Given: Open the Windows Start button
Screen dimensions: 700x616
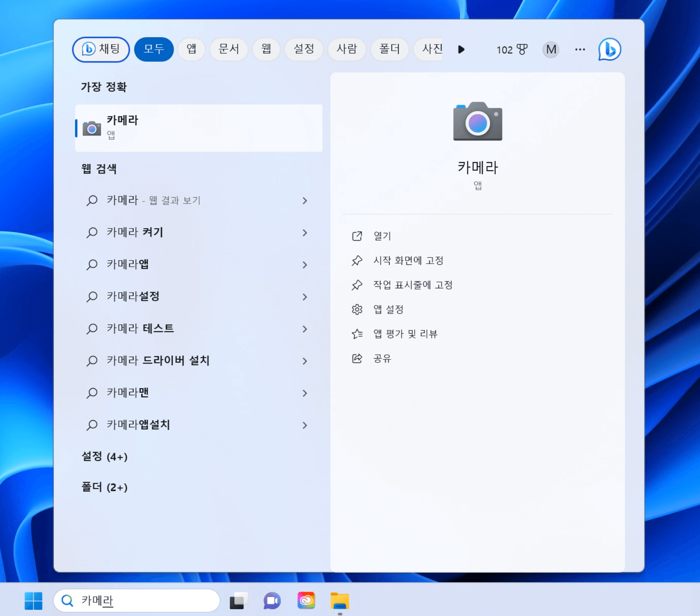Looking at the screenshot, I should click(x=34, y=600).
